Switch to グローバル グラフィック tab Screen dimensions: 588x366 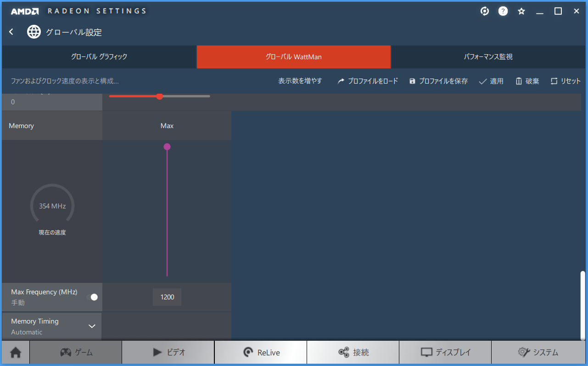(99, 57)
